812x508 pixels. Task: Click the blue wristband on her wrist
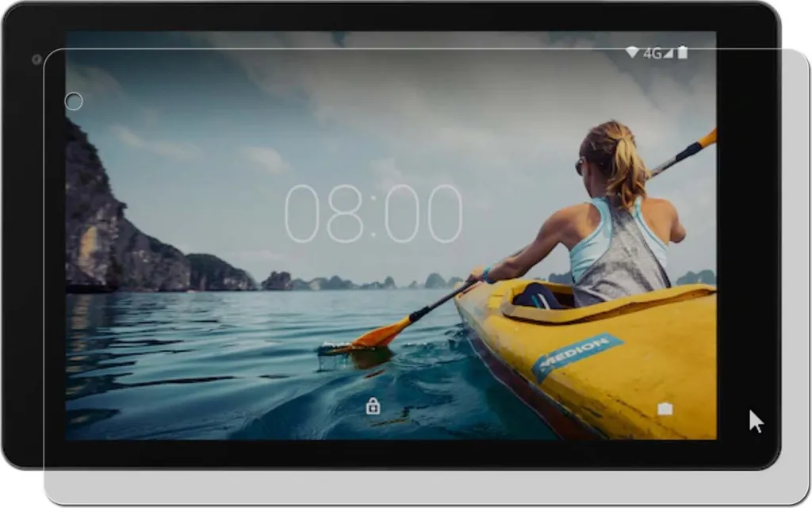(x=487, y=276)
